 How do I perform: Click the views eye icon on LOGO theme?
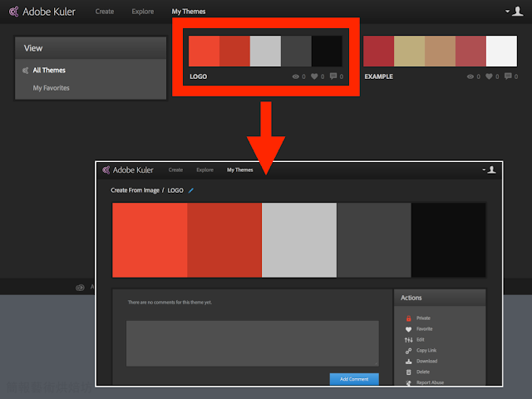pos(296,76)
